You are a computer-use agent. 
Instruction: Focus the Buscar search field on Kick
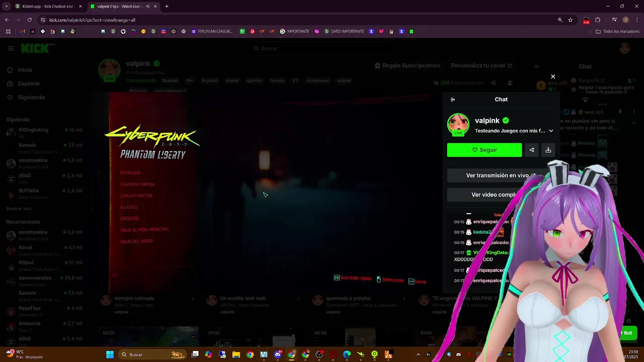tap(322, 48)
